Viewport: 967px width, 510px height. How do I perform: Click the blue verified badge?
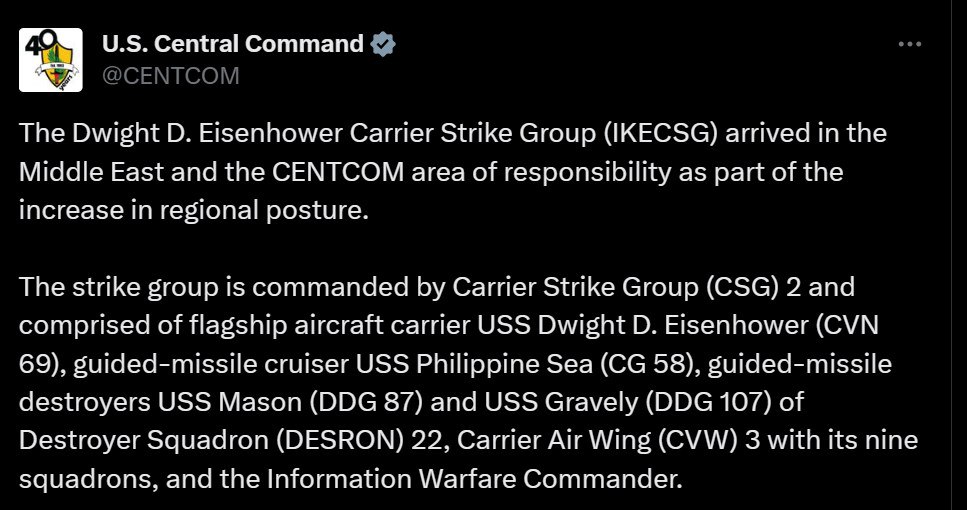[x=383, y=44]
